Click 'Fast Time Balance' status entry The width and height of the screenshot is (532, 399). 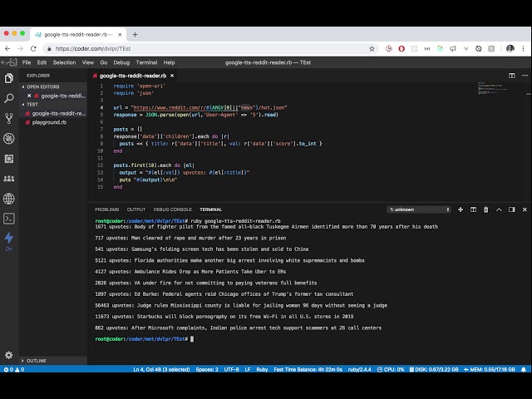pos(308,369)
